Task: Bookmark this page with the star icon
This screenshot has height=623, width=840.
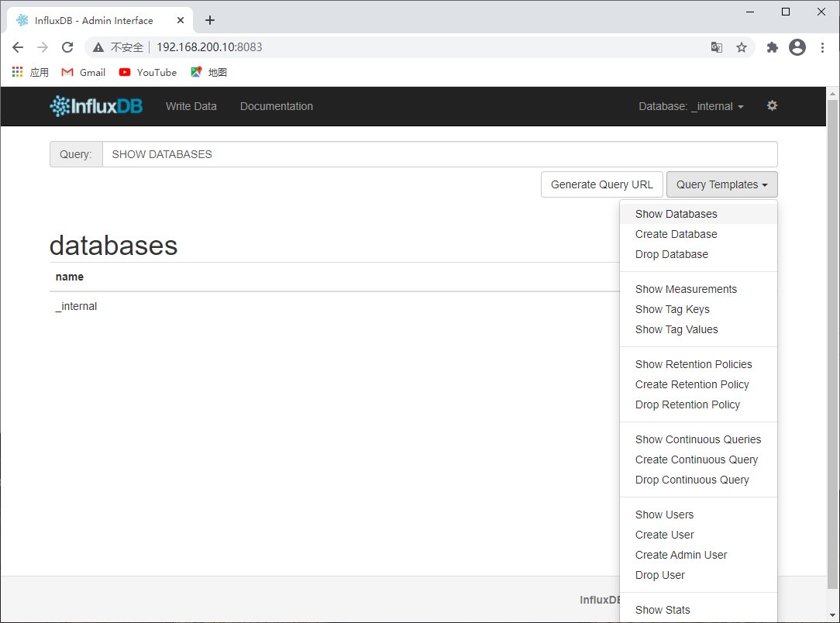Action: click(742, 47)
